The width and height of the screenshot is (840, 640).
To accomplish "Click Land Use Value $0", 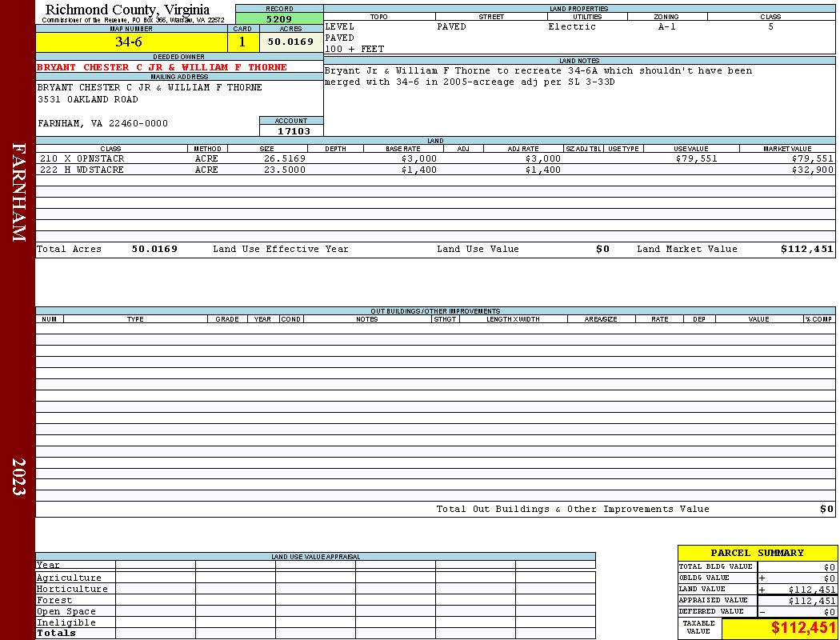I will coord(602,250).
